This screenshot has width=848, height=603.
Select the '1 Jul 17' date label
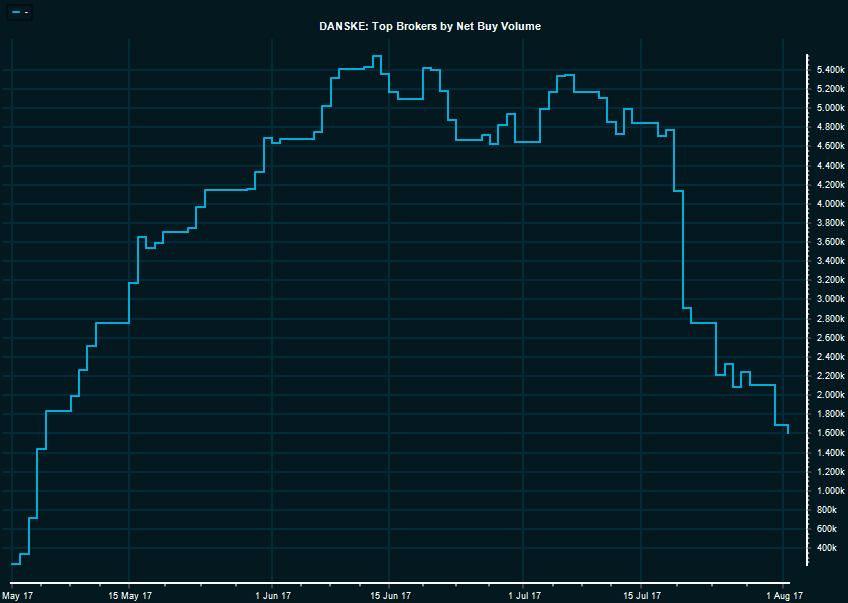pos(522,595)
